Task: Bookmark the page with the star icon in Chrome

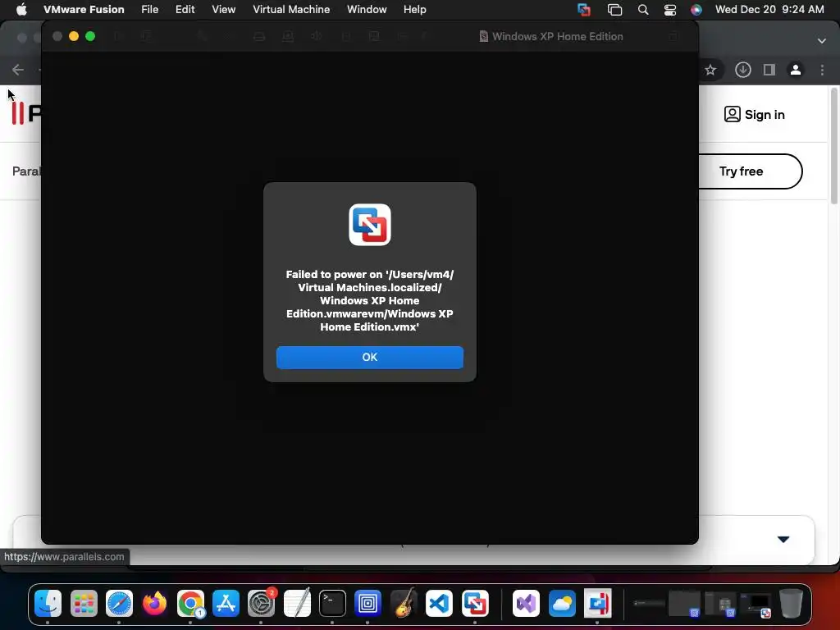Action: [710, 70]
